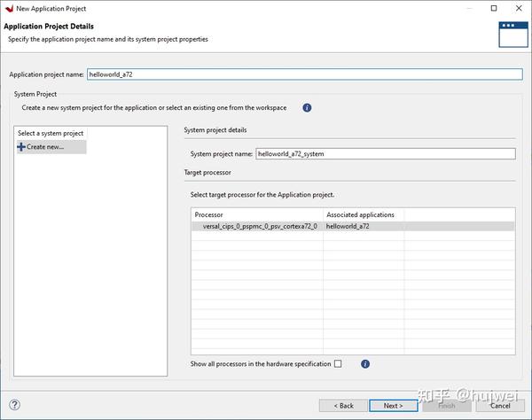Go Back to previous wizard page
Screen dimensions: 532x420
coord(343,406)
